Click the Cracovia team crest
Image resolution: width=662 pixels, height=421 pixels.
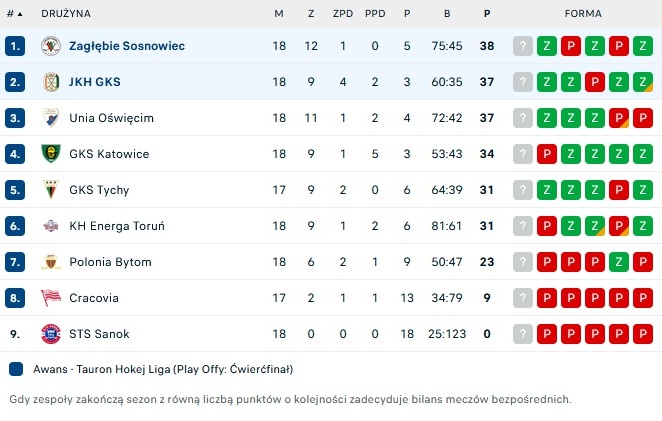51,298
